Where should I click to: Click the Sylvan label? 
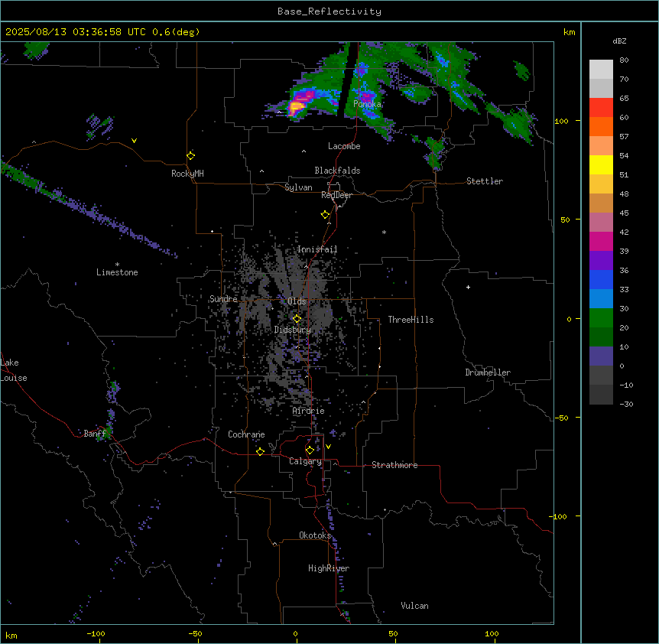click(x=298, y=187)
